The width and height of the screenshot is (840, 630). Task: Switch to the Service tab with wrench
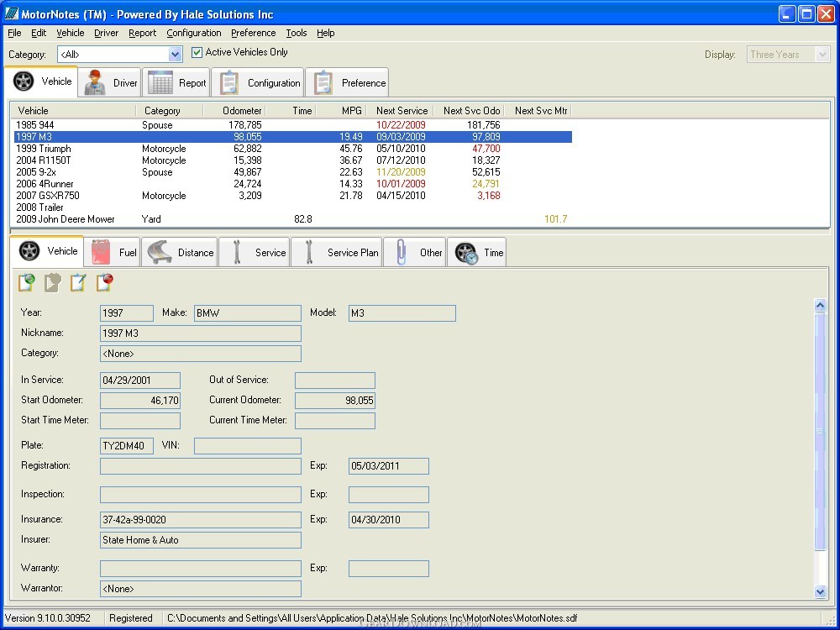(x=254, y=252)
